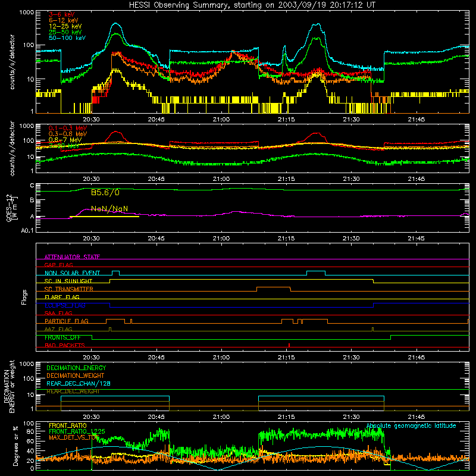Viewport: 476px width, 476px height.
Task: Click the HESSI Observing Summary title text
Action: point(252,5)
